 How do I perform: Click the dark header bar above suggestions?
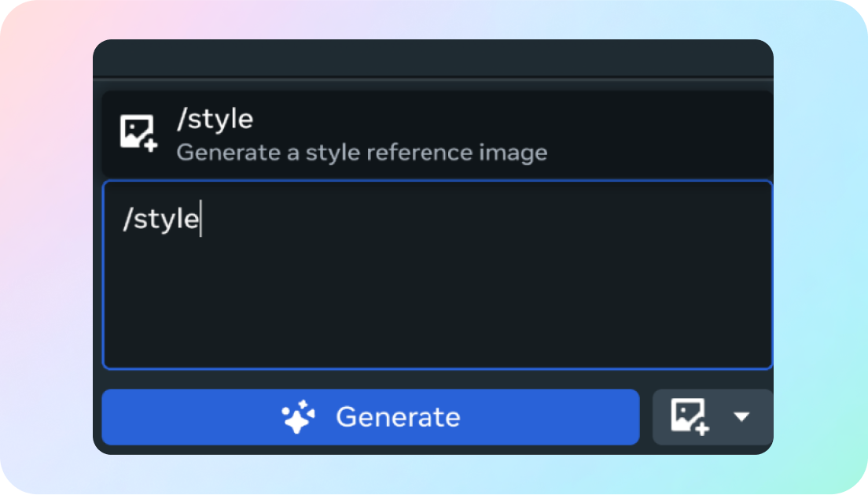click(432, 59)
